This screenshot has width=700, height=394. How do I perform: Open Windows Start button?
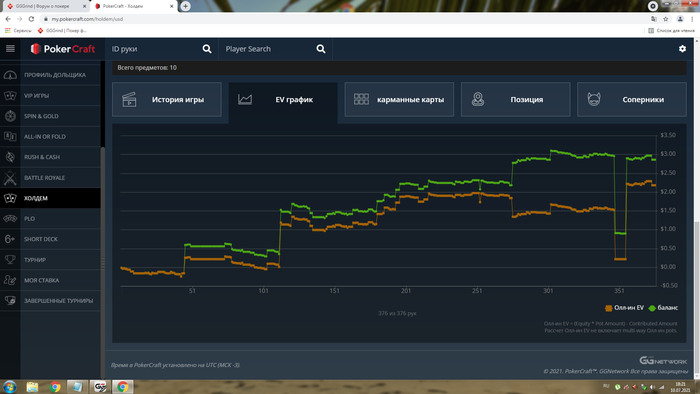coord(10,386)
